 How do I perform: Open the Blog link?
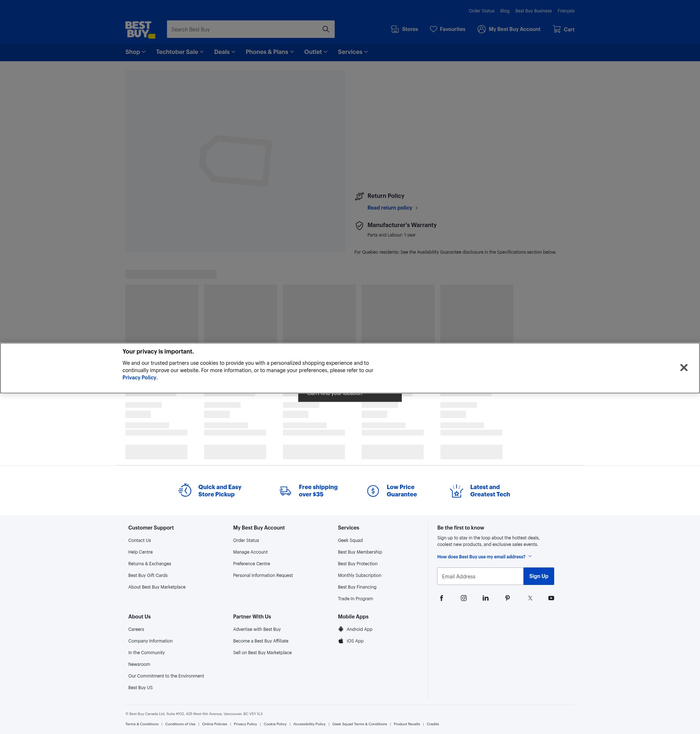[505, 11]
